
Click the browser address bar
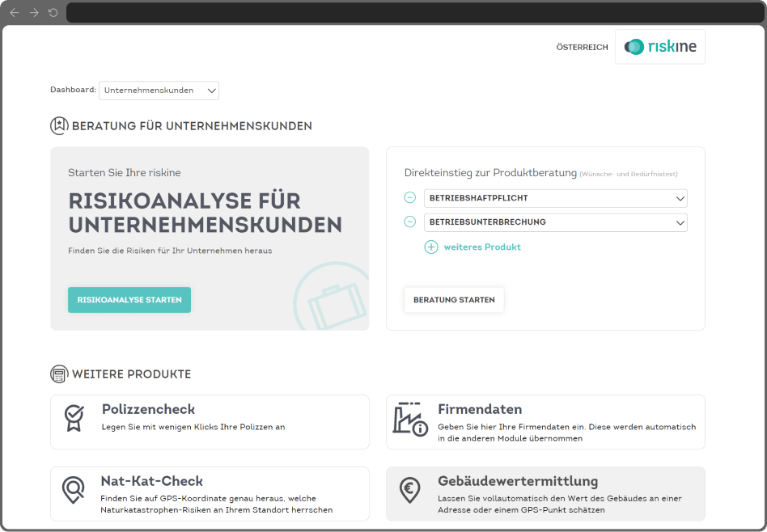pyautogui.click(x=415, y=13)
